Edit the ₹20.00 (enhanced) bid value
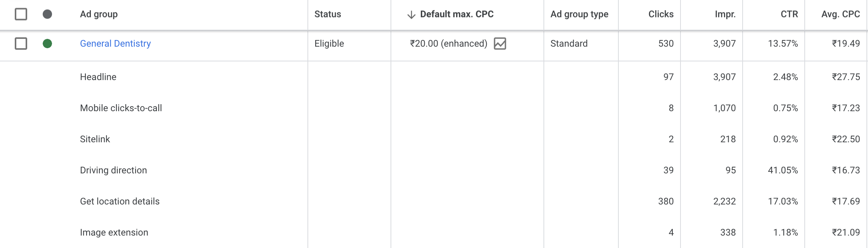 [x=448, y=44]
